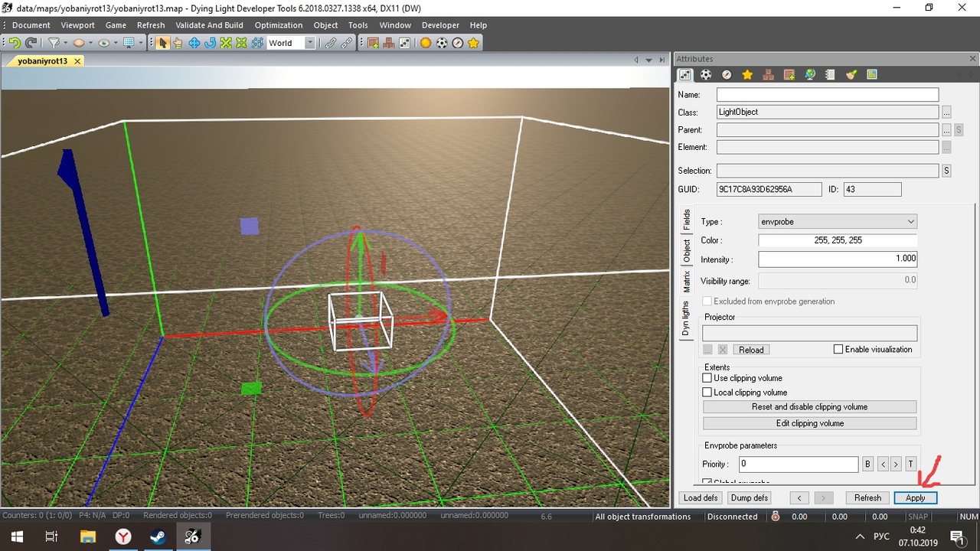Open the Developer menu
Screen dimensions: 980x551
coord(441,25)
